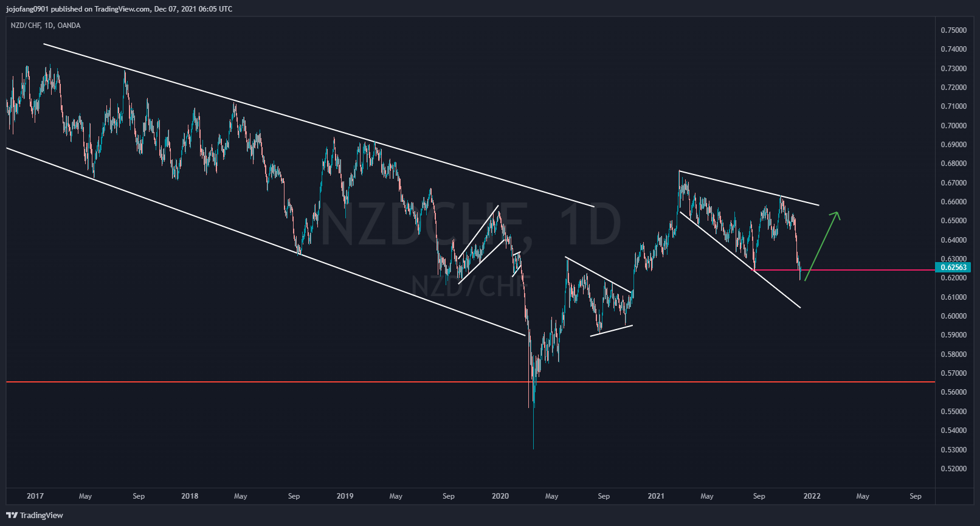Click the TradingView logo at bottom left
Image resolution: width=980 pixels, height=526 pixels.
[x=35, y=515]
